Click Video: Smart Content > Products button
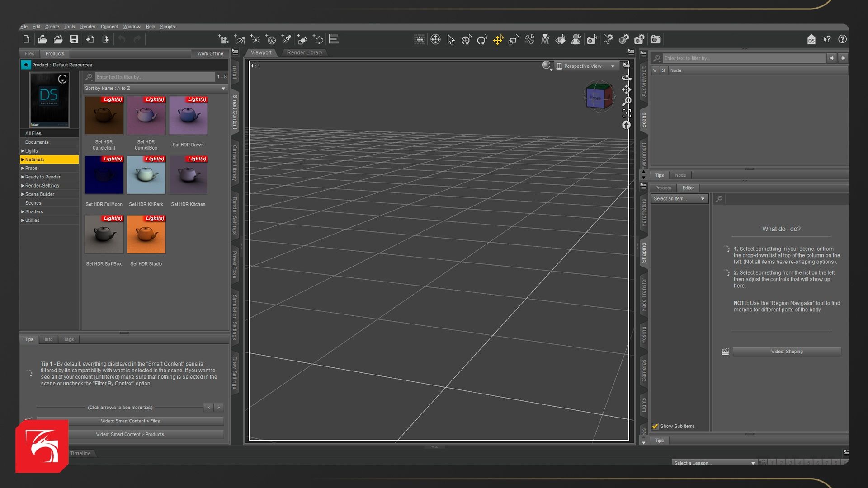The height and width of the screenshot is (488, 868). point(130,434)
